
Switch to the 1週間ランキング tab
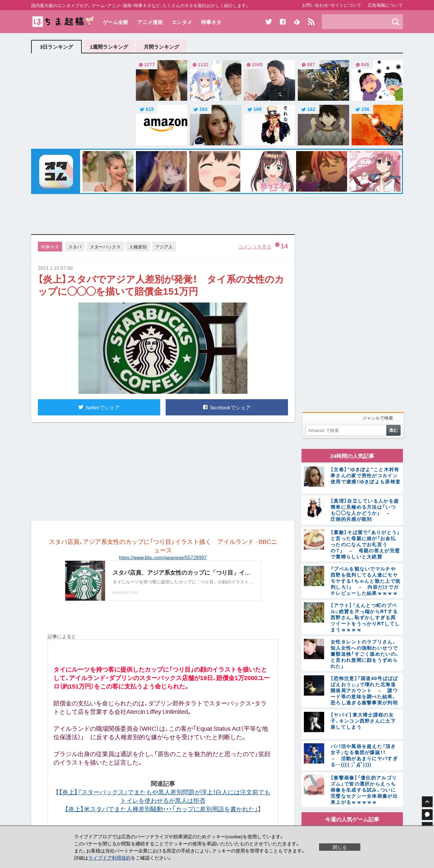(109, 47)
